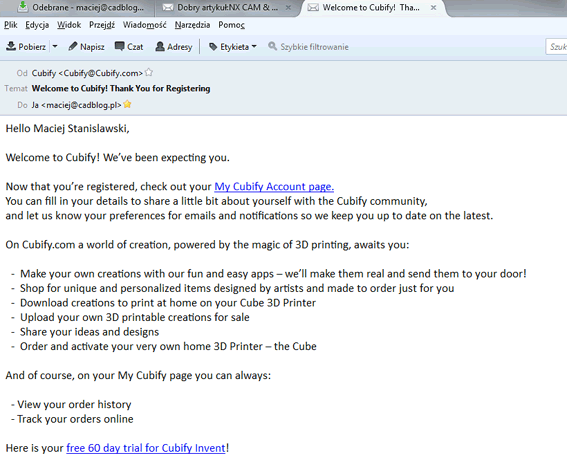Screen dimensions: 567x460
Task: Open the Czat chat button
Action: tap(129, 47)
